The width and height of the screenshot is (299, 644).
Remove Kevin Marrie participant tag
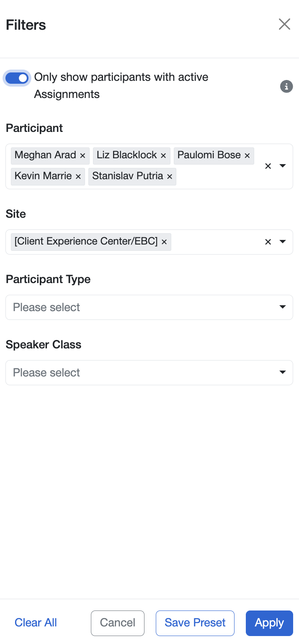coord(78,177)
